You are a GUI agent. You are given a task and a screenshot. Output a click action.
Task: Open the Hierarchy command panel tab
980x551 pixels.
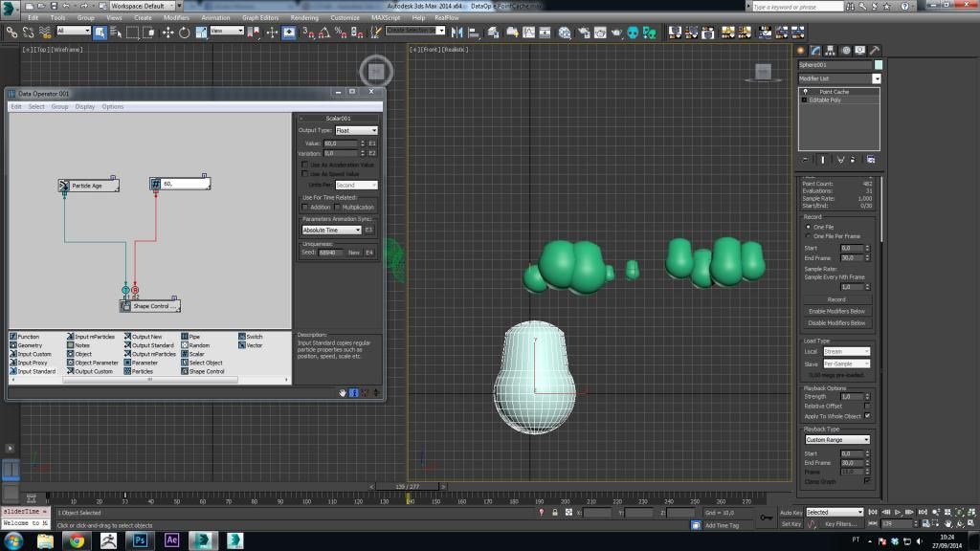[831, 50]
